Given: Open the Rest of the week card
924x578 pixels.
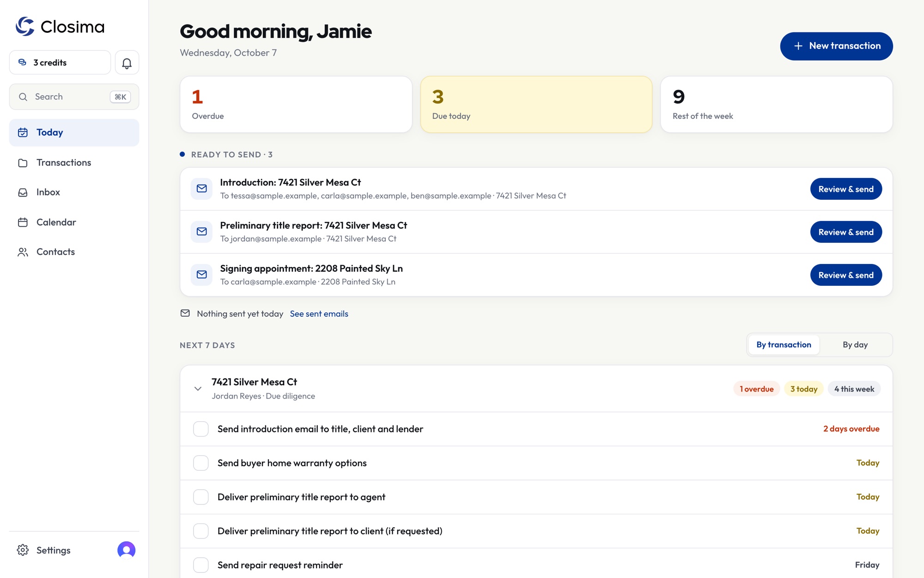Looking at the screenshot, I should 777,105.
